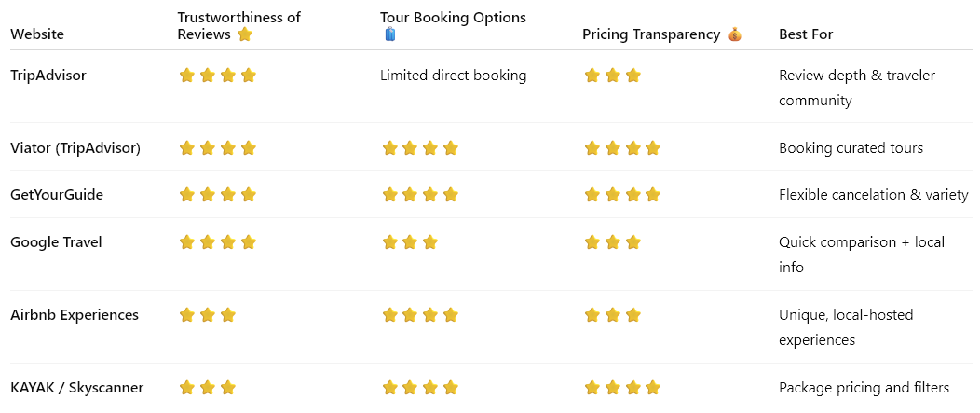Click Google Travel's tour booking stars
This screenshot has height=413, width=980.
(410, 242)
